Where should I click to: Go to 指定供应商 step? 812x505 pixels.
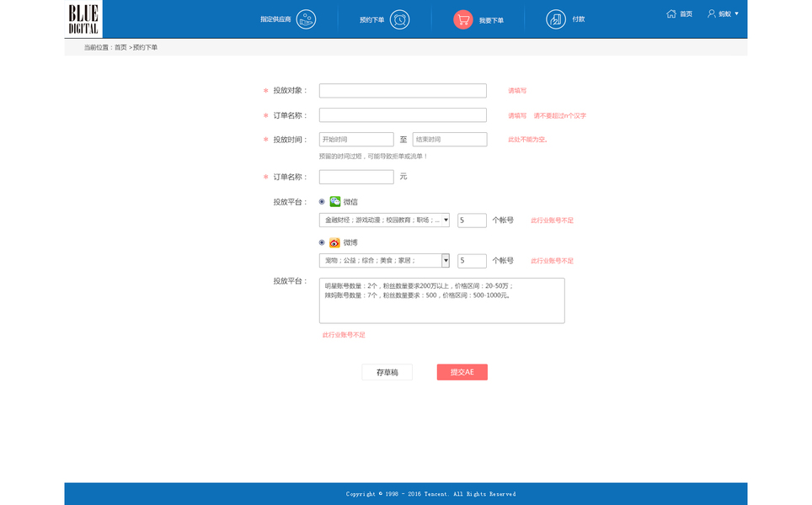click(275, 19)
